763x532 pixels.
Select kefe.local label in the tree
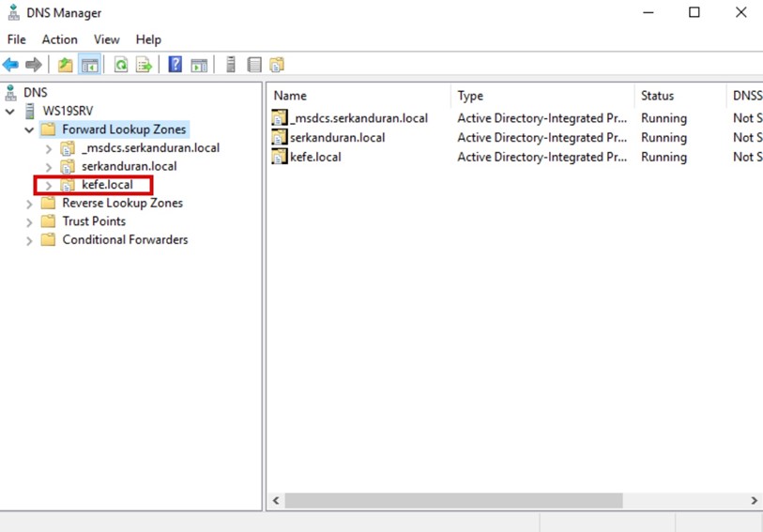(107, 185)
